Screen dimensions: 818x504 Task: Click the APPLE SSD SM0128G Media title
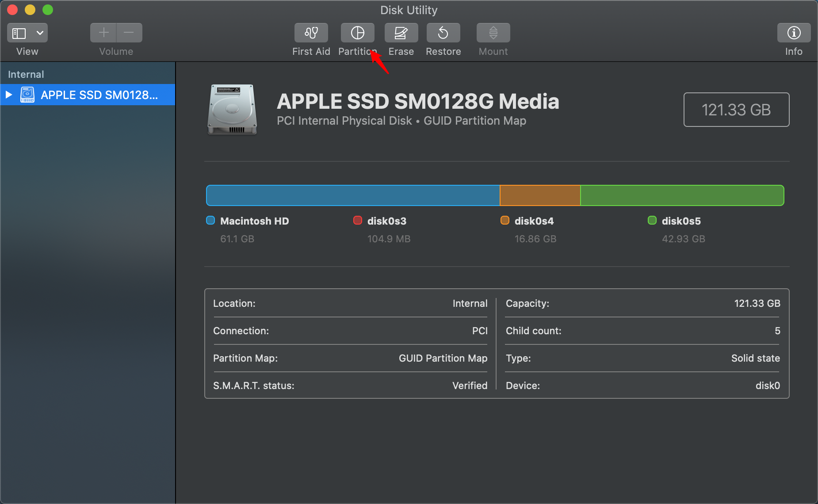[418, 101]
